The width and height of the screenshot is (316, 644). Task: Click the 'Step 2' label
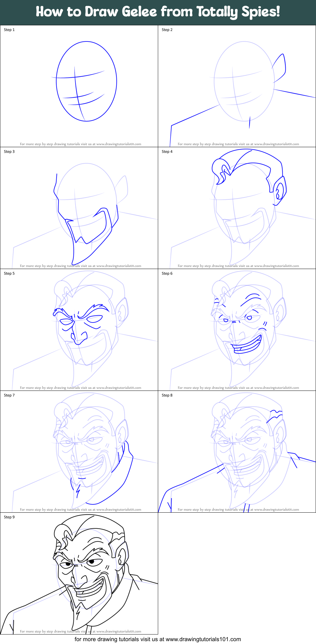(x=167, y=30)
